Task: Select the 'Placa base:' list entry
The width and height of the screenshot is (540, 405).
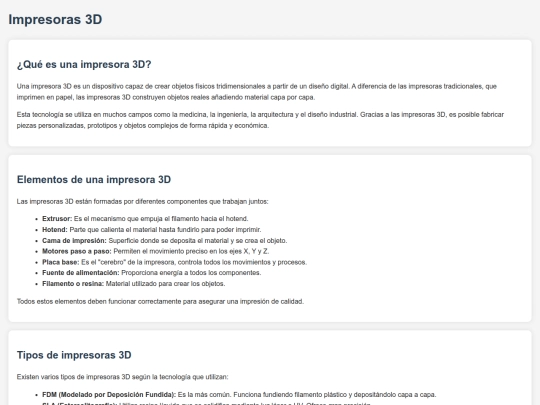Action: 174,262
